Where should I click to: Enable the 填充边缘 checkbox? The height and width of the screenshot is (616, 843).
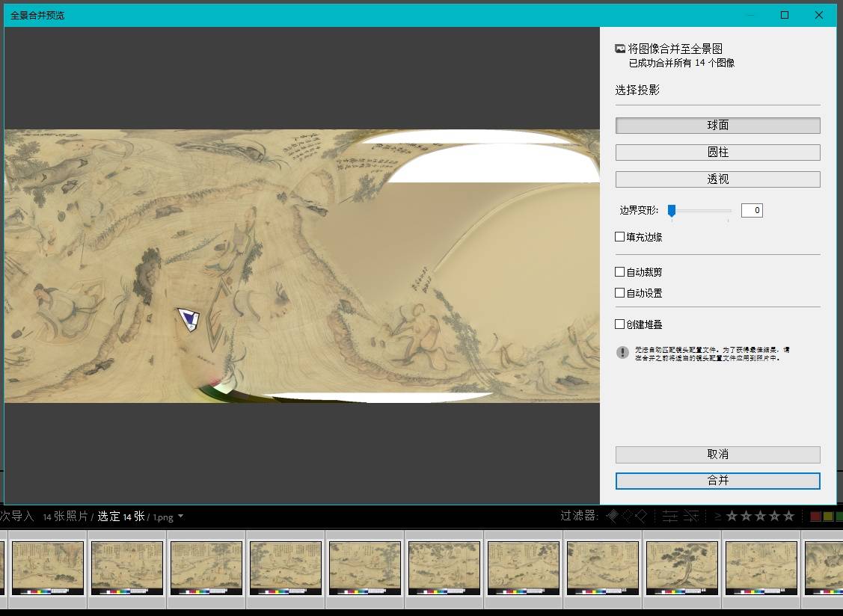[619, 237]
